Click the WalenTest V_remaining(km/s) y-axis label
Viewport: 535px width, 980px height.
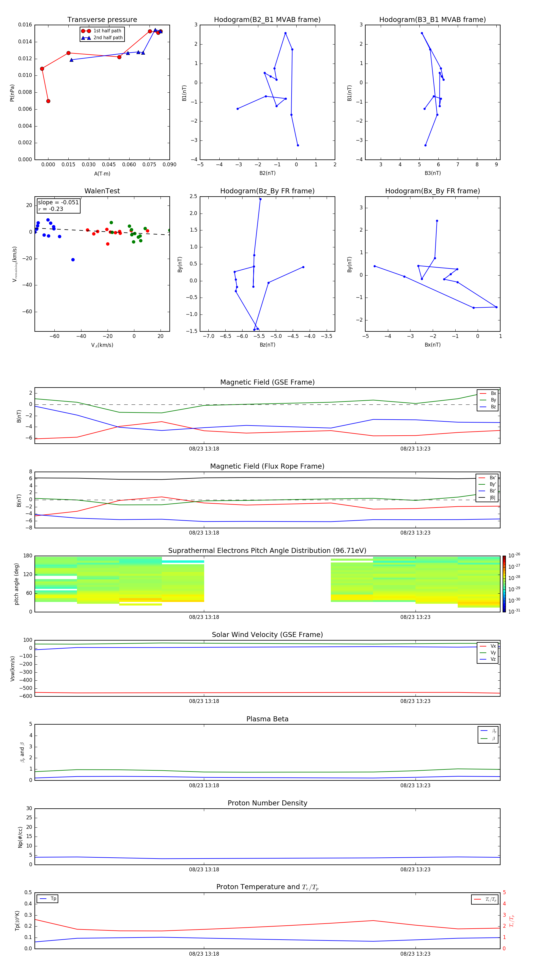(15, 264)
